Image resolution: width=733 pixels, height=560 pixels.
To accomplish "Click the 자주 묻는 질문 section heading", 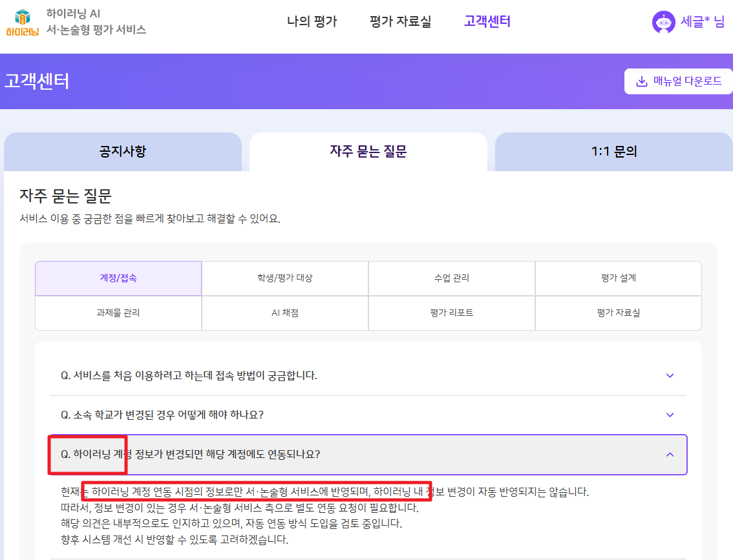I will (x=65, y=196).
